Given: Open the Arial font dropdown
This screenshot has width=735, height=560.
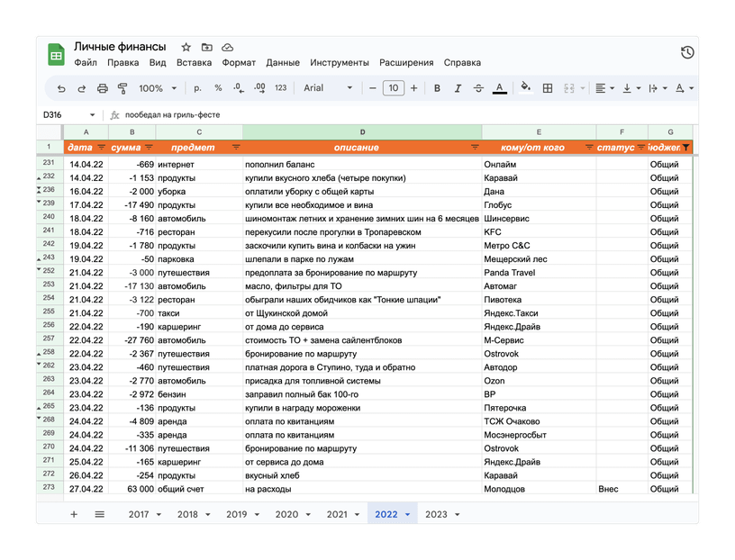Looking at the screenshot, I should [328, 88].
